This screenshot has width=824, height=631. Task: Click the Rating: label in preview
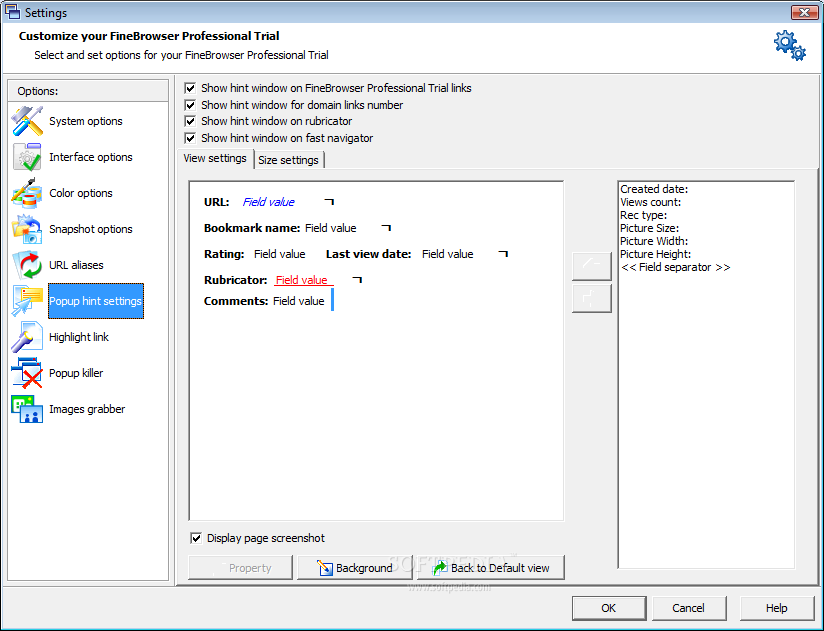tap(224, 254)
